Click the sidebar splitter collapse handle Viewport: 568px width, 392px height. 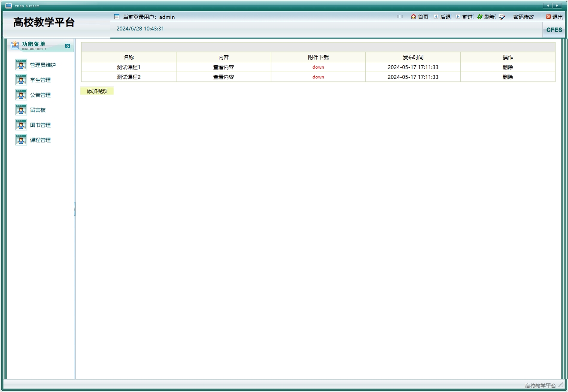(x=75, y=209)
